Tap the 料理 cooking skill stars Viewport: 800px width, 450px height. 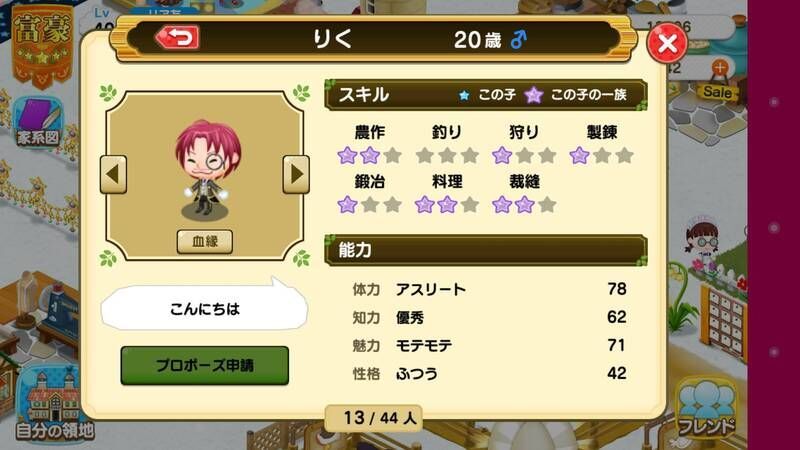tap(447, 205)
